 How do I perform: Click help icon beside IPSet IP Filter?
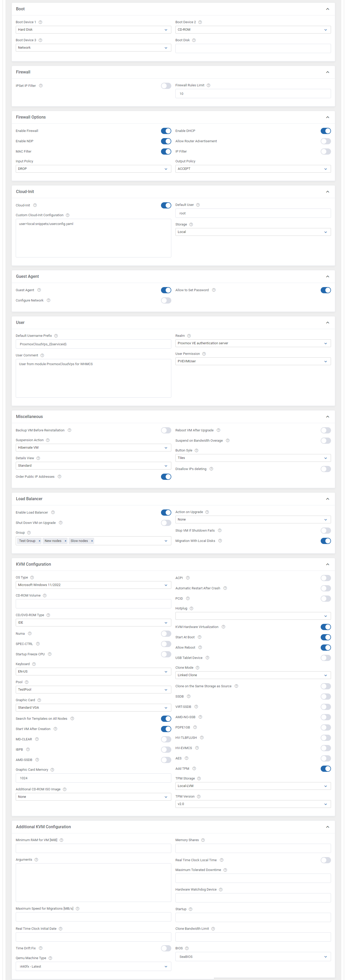[41, 86]
